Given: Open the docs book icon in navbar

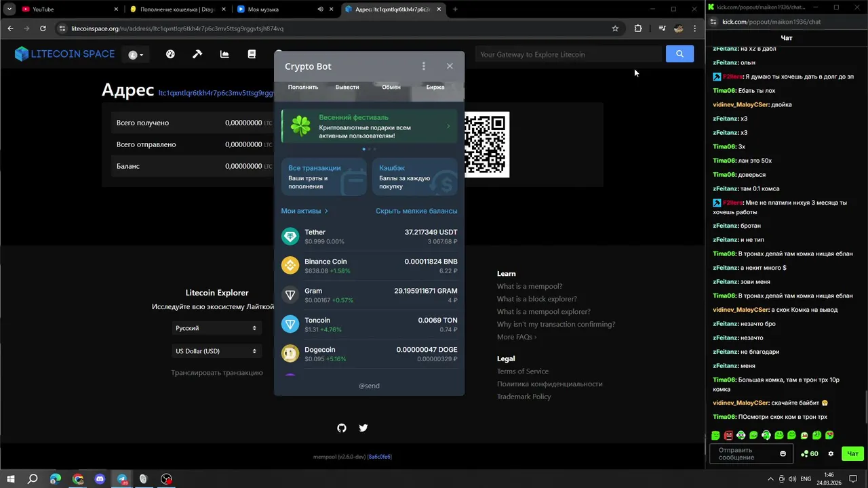Looking at the screenshot, I should tap(252, 54).
